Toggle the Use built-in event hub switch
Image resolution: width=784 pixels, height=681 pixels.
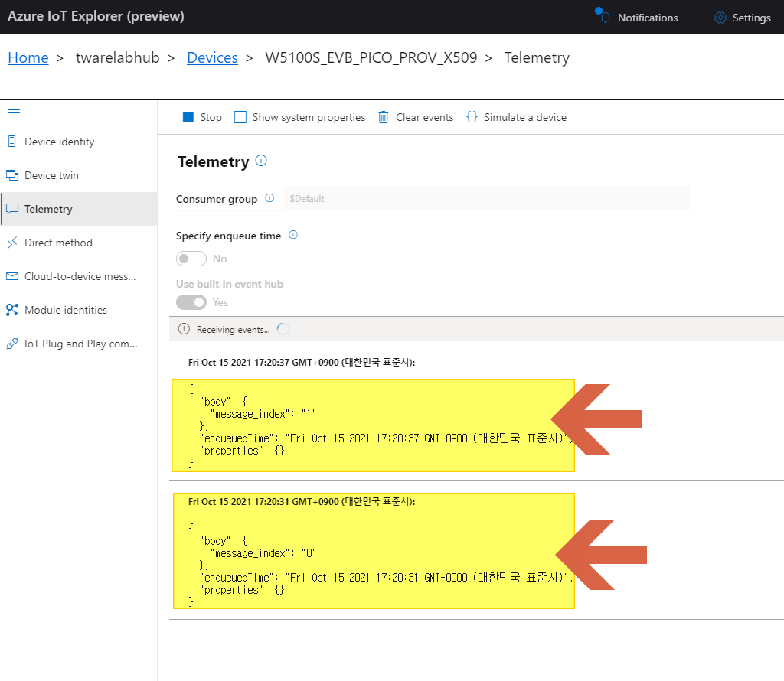coord(191,302)
